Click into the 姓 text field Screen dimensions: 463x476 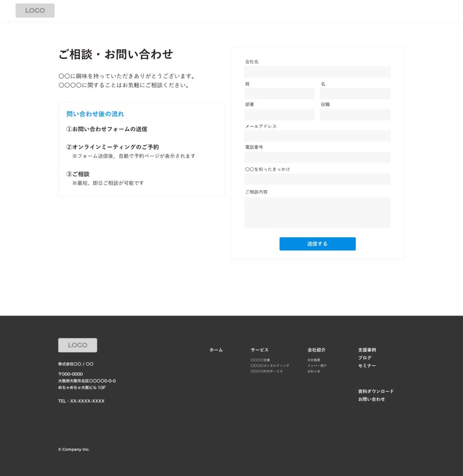tap(279, 93)
